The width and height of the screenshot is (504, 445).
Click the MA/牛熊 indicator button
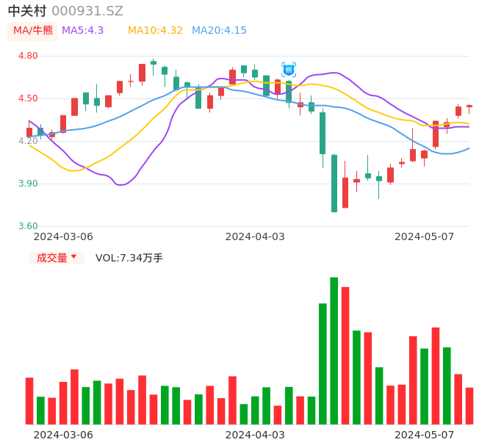[32, 31]
